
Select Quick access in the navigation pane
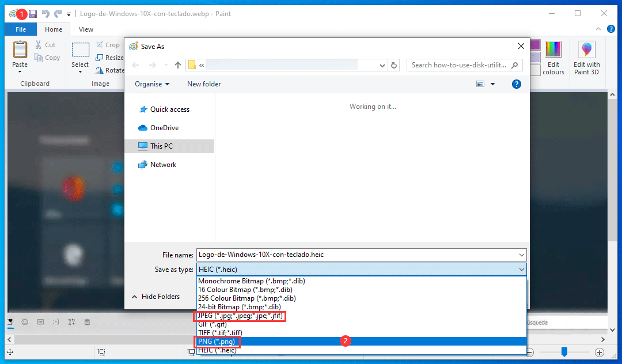[x=169, y=109]
